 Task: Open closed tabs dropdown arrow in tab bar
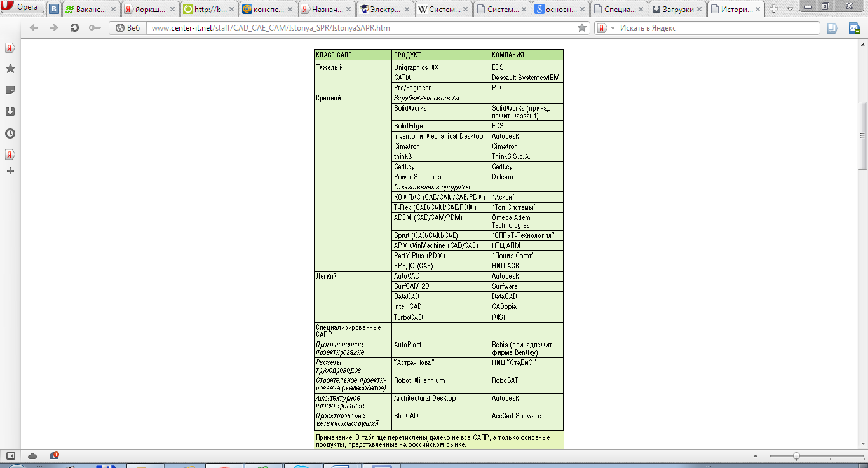[x=789, y=9]
